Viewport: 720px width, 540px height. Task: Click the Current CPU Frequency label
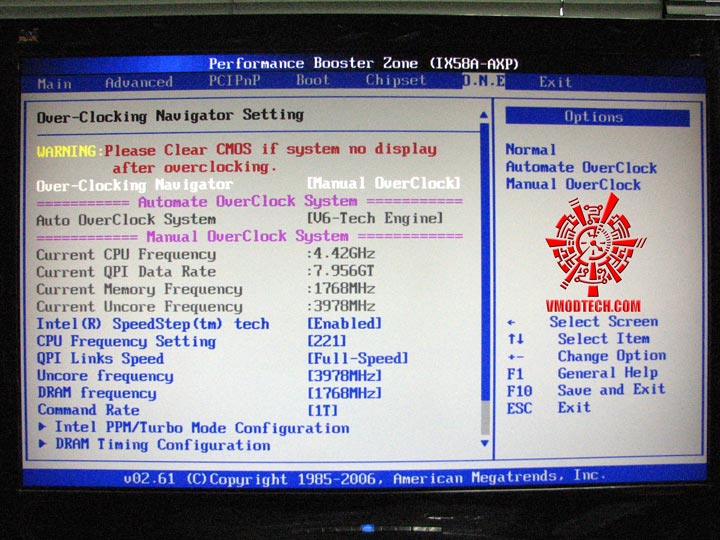coord(126,254)
